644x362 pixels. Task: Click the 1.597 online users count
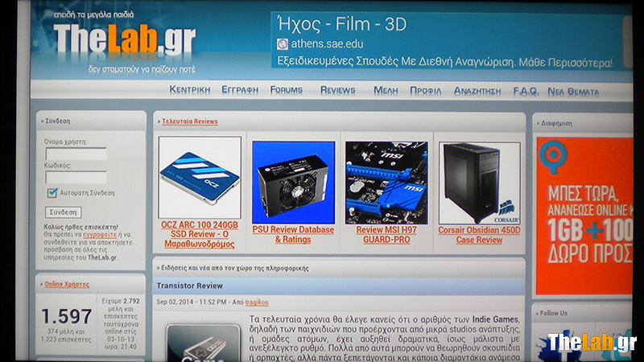67,316
